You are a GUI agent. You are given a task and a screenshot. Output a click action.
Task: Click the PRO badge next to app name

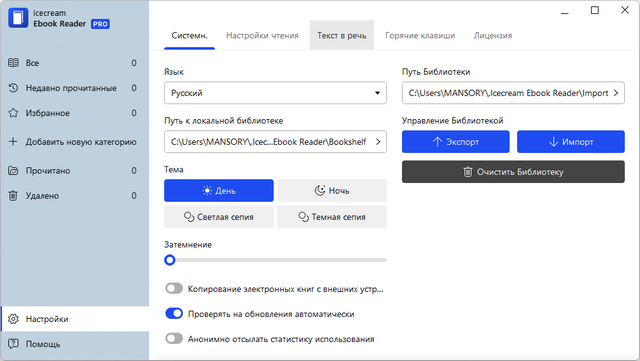[100, 24]
